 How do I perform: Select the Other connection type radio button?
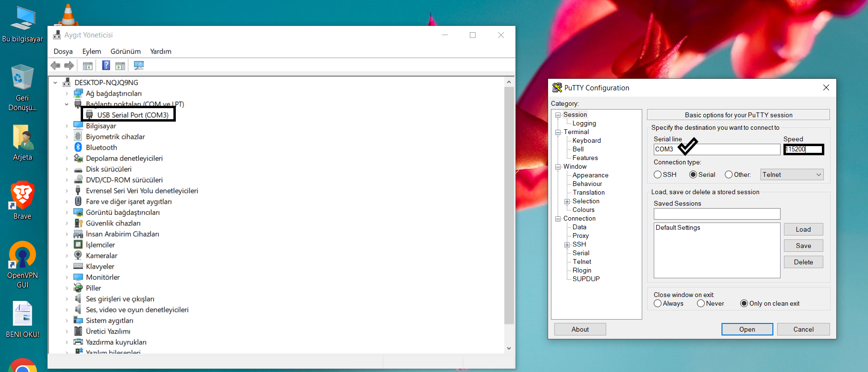pos(729,174)
